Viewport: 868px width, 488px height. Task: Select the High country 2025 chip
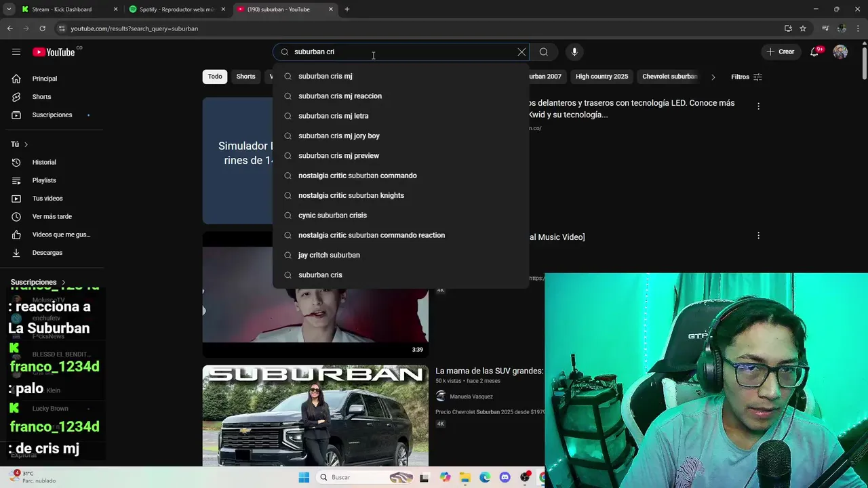click(601, 77)
